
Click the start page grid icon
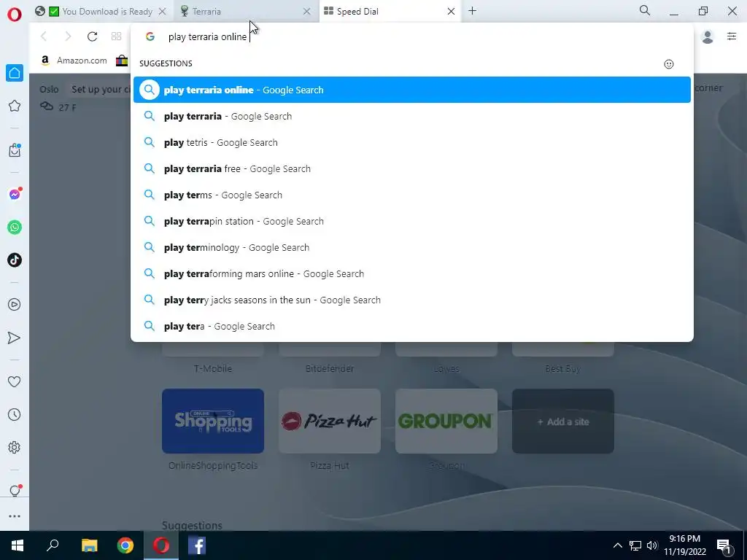coord(116,36)
